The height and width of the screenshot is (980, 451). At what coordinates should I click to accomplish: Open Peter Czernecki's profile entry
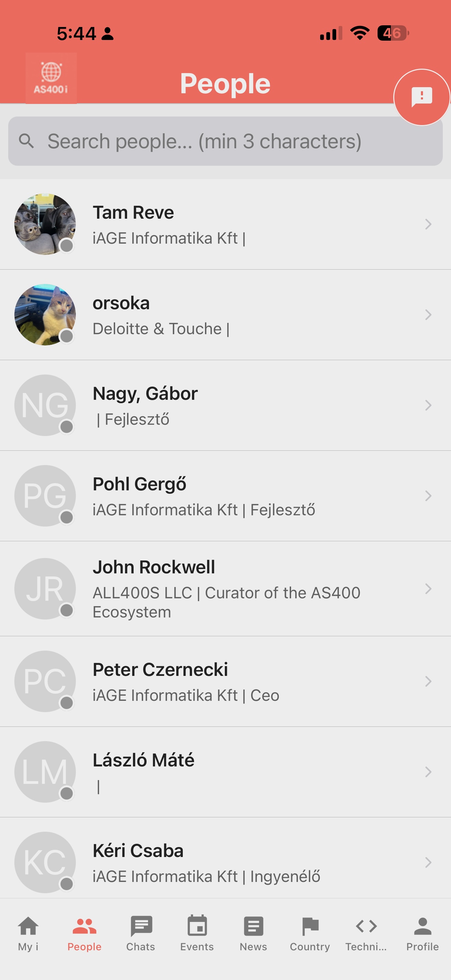tap(224, 681)
